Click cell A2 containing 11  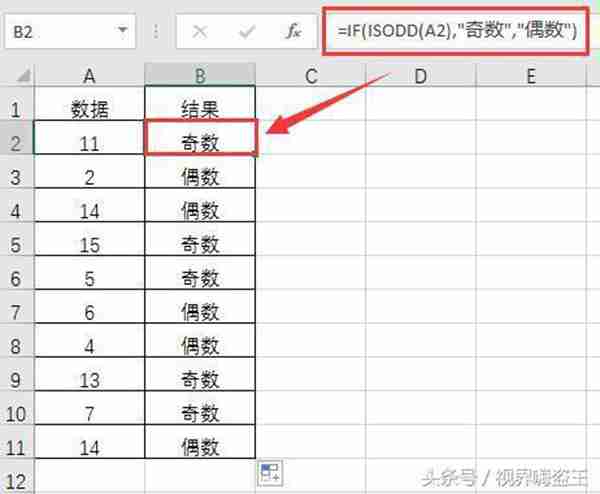(89, 137)
